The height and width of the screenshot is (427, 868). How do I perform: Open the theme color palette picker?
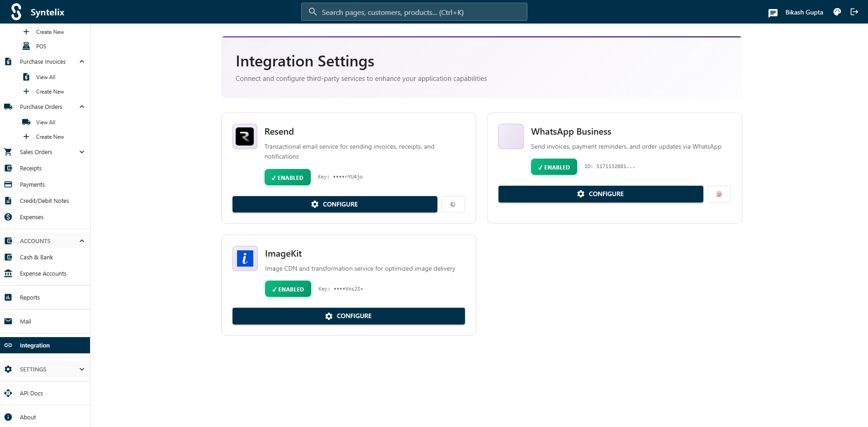click(837, 12)
